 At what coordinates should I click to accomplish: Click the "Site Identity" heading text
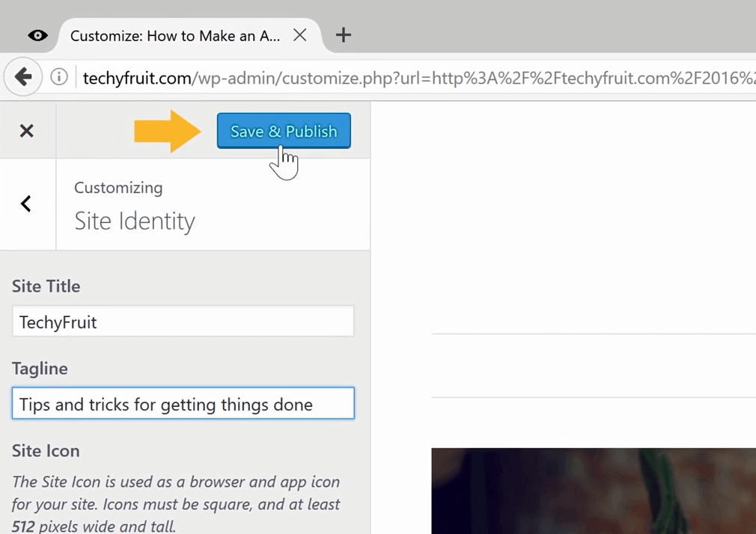tap(135, 221)
